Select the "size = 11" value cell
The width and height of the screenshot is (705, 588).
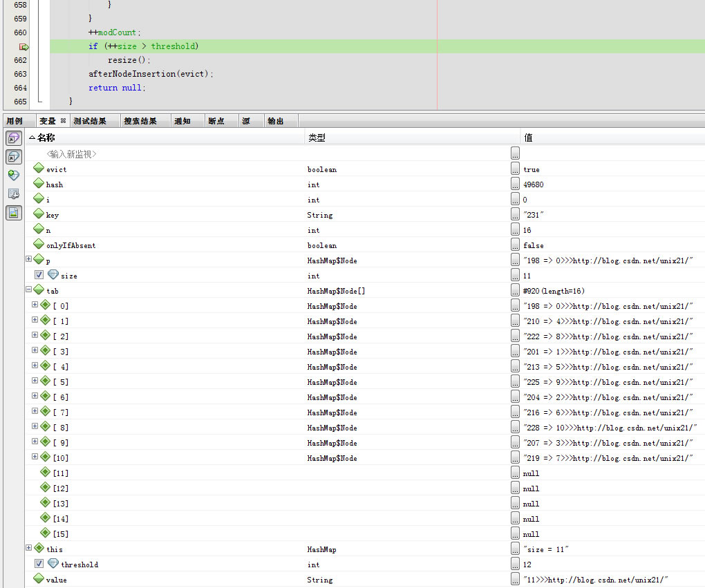coord(546,549)
